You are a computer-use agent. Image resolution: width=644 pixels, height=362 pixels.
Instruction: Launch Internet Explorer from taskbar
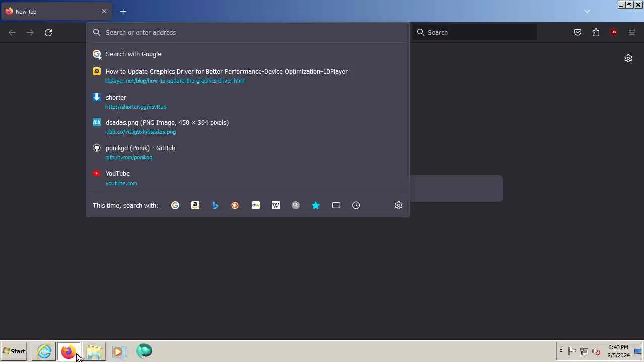coord(44,351)
